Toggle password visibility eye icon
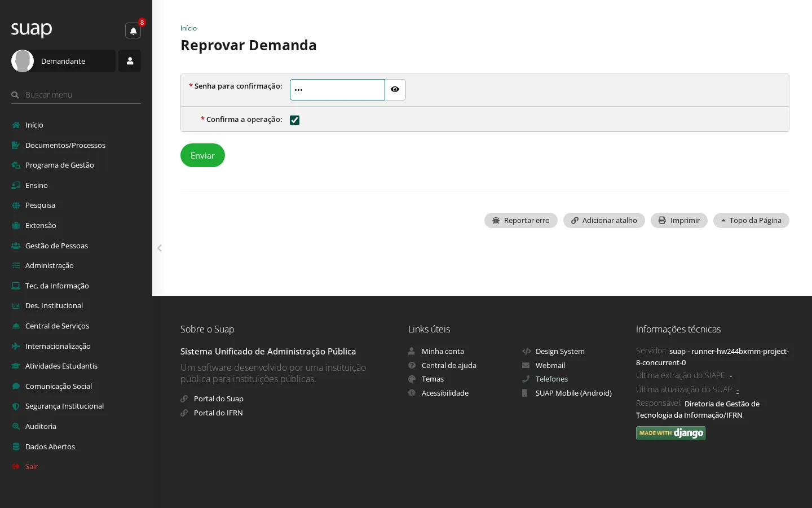 395,90
